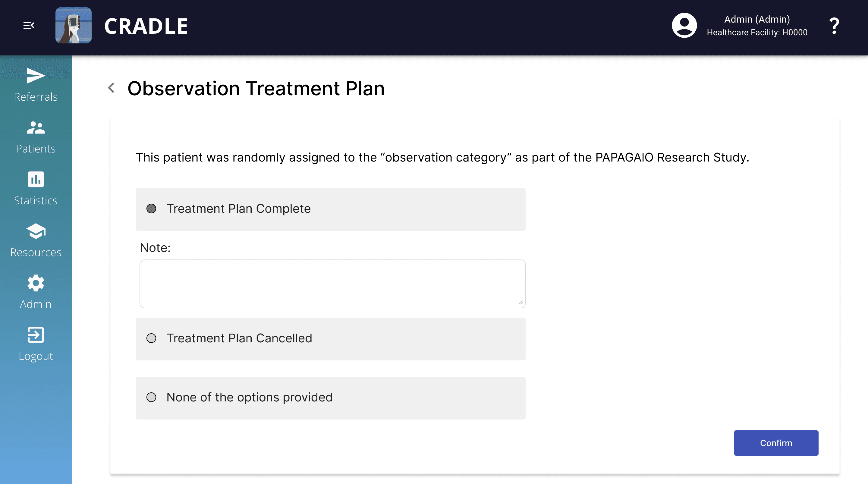Click the Note text area
The height and width of the screenshot is (484, 868).
point(332,284)
